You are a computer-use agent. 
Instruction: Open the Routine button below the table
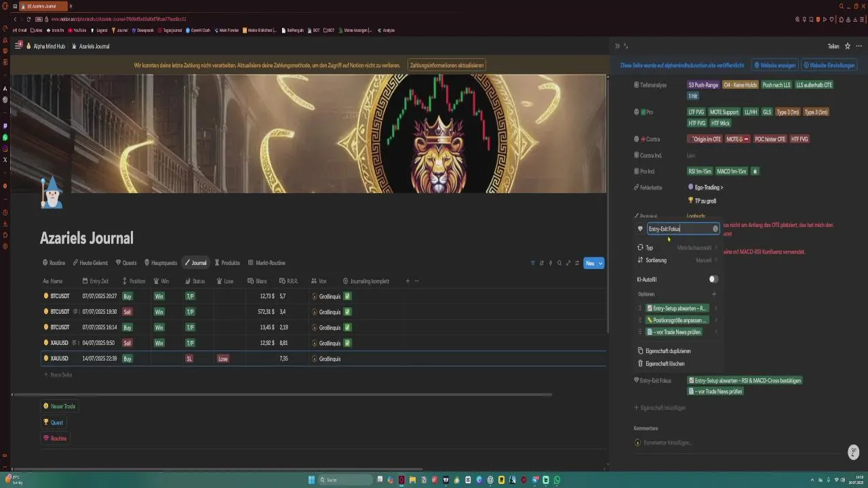pyautogui.click(x=55, y=439)
